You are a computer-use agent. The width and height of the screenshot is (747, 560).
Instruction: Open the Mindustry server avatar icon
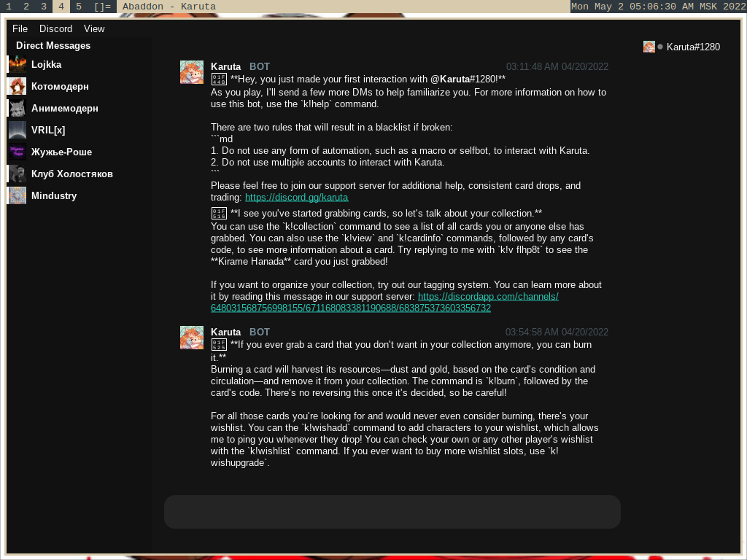(x=18, y=195)
